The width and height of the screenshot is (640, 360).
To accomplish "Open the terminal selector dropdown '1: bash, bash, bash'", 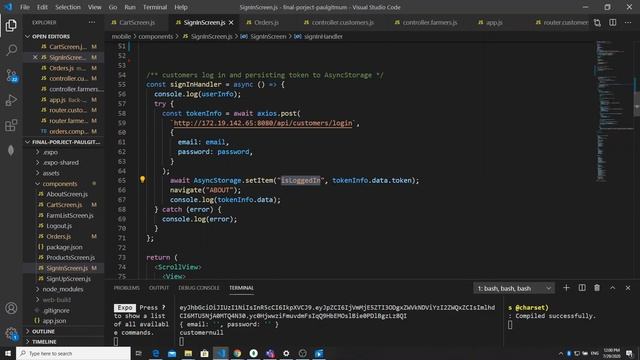I will click(x=514, y=288).
